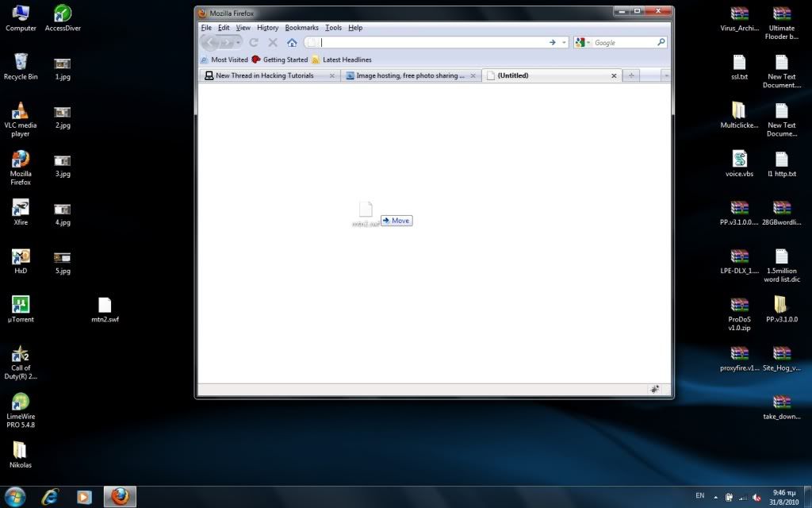The height and width of the screenshot is (508, 812).
Task: Select l1 http.txt desktop file
Action: tap(782, 164)
